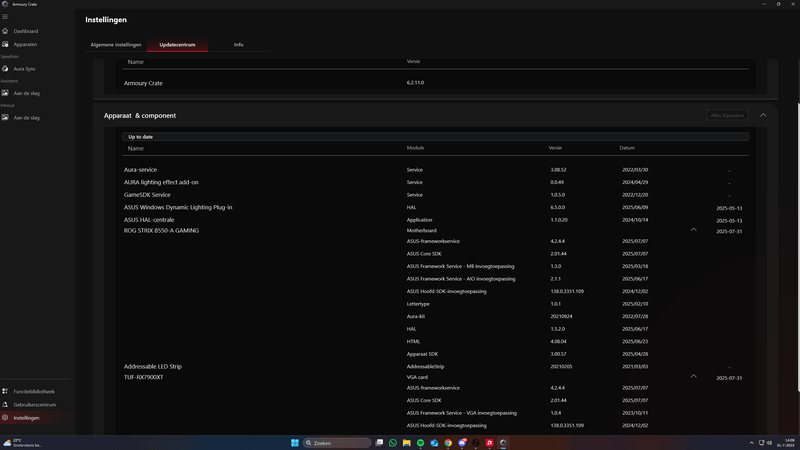Open the volume control in system tray

[x=769, y=443]
